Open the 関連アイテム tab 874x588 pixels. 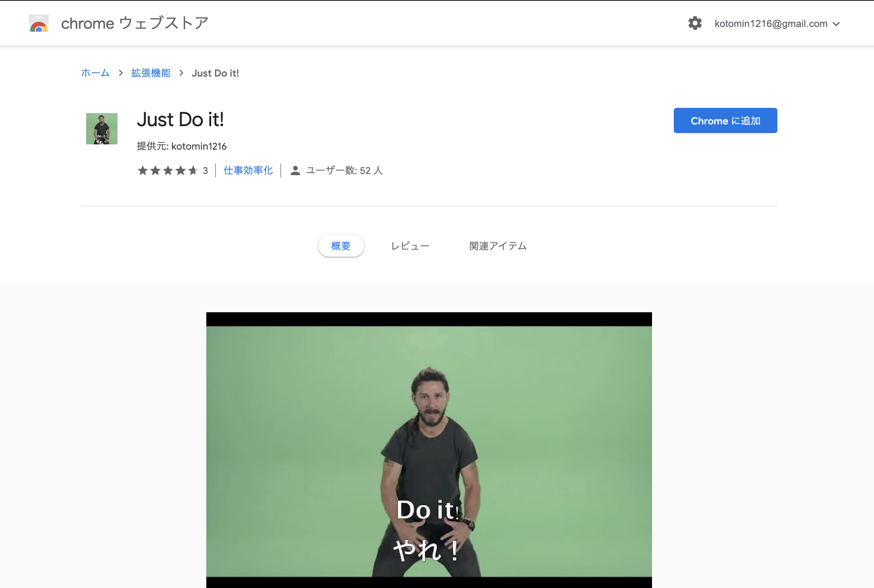[x=498, y=246]
